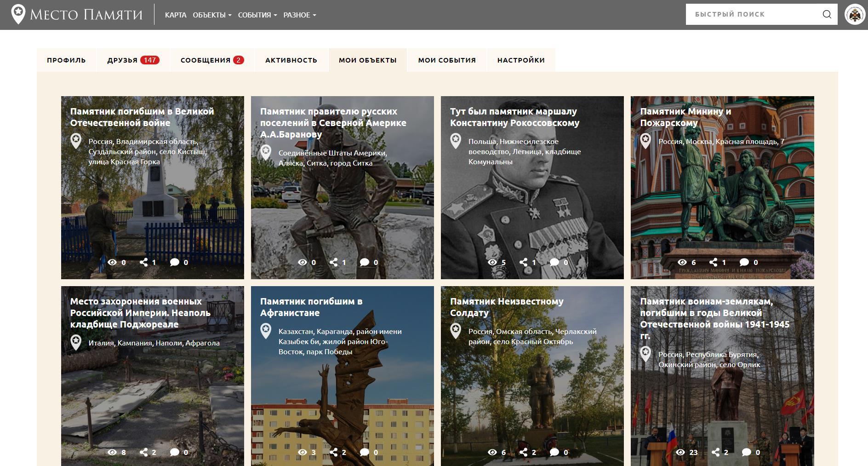The image size is (868, 466).
Task: Click comment icon on Неизвестному Солдату card
Action: pyautogui.click(x=554, y=452)
